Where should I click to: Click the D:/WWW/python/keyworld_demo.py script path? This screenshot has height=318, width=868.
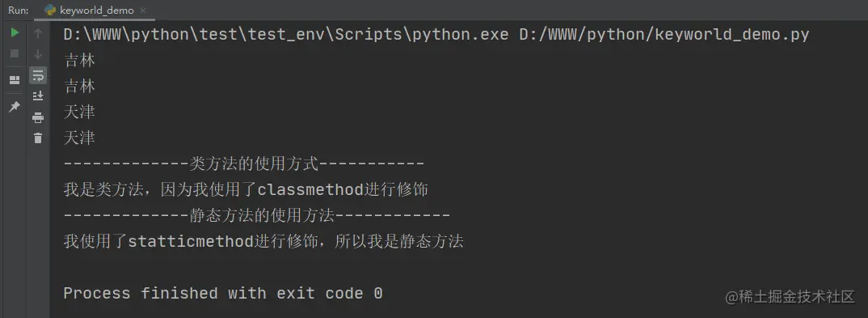coord(664,34)
